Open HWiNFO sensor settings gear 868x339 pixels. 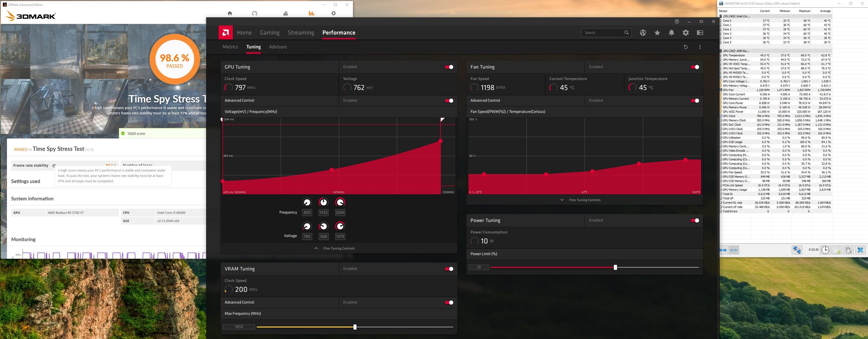point(848,250)
